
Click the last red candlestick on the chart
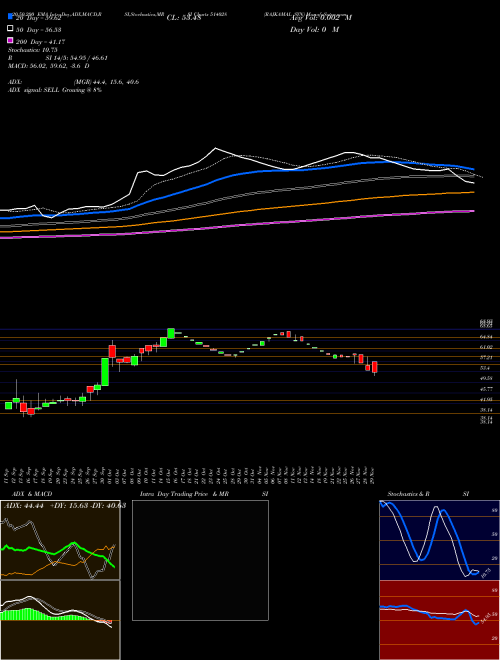coord(375,367)
